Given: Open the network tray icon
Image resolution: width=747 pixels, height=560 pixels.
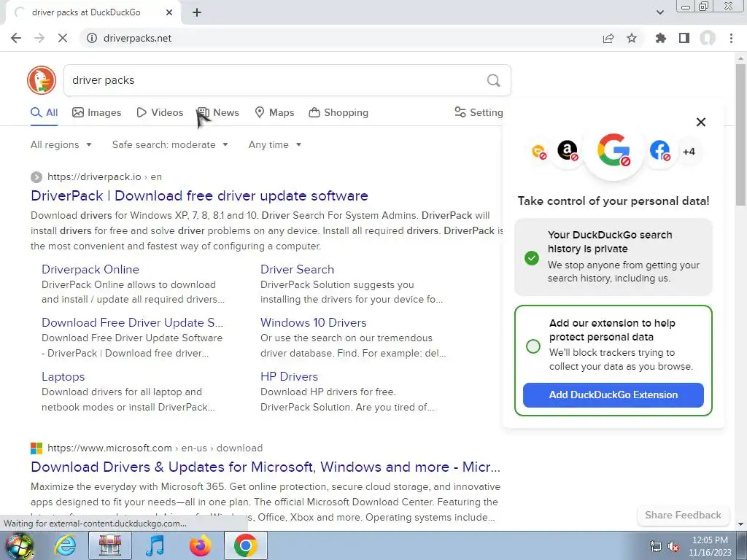Looking at the screenshot, I should tap(656, 547).
